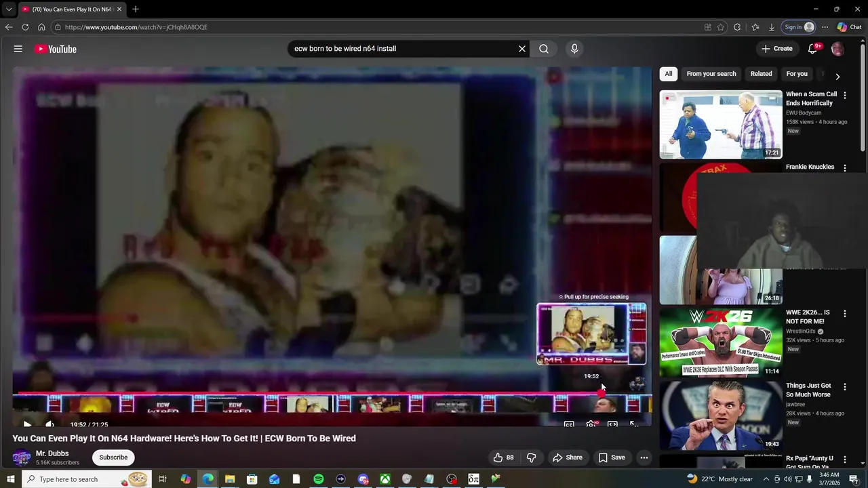
Task: Open the Windows Start menu
Action: [x=10, y=479]
